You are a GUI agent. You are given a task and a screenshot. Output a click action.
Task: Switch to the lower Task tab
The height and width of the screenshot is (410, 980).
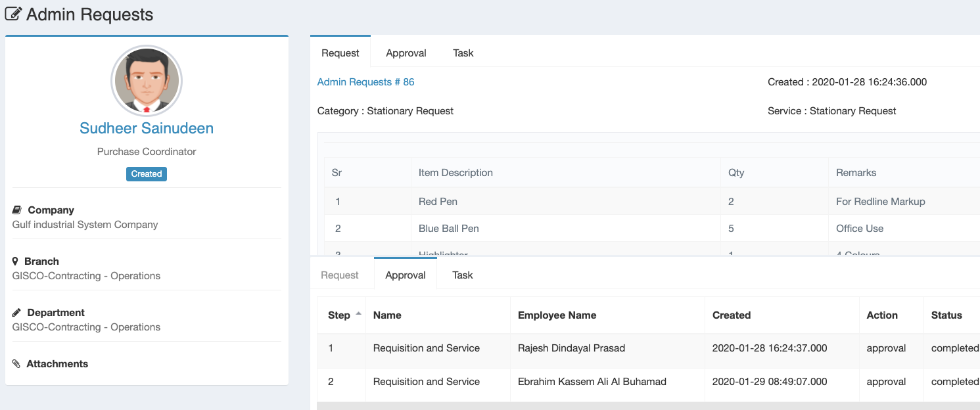click(x=462, y=275)
